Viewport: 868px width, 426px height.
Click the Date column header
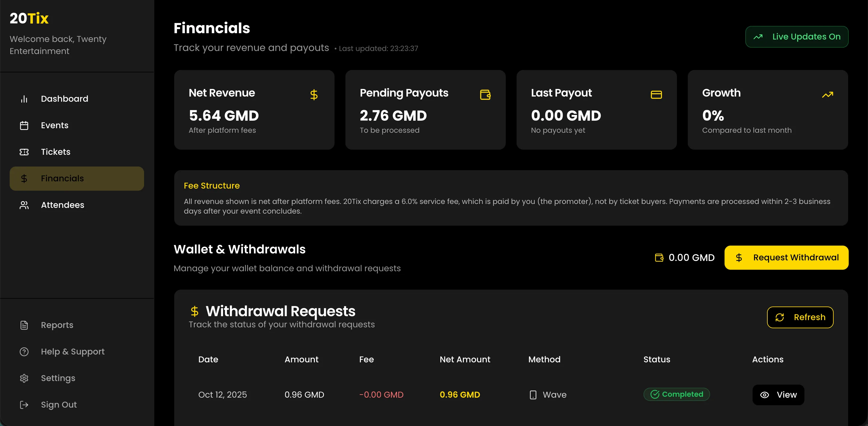(208, 360)
